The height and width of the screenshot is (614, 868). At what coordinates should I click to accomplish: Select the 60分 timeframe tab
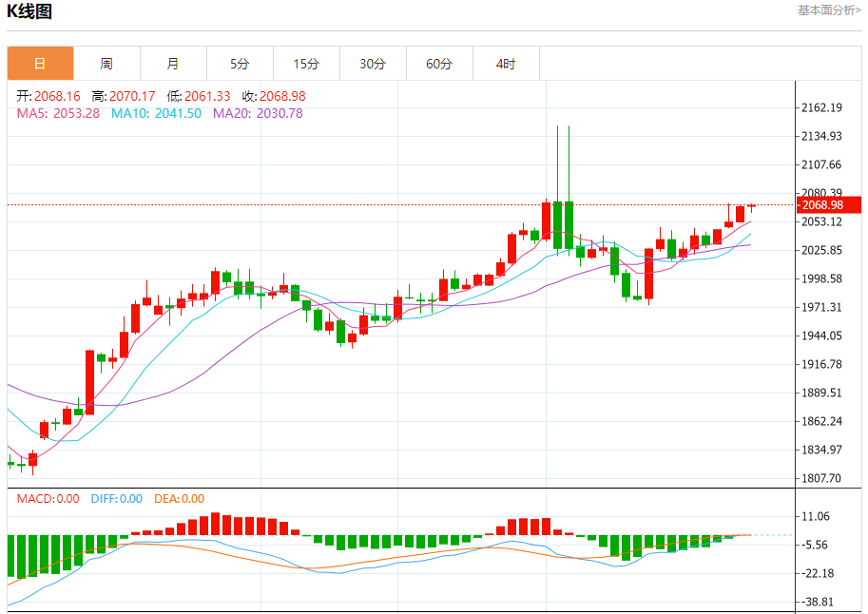439,64
